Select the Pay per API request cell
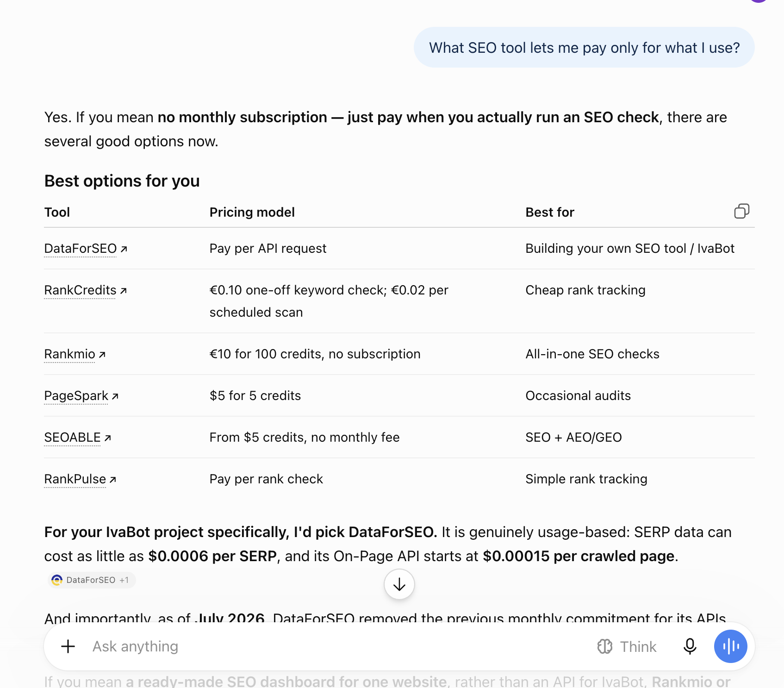This screenshot has width=784, height=688. [268, 249]
